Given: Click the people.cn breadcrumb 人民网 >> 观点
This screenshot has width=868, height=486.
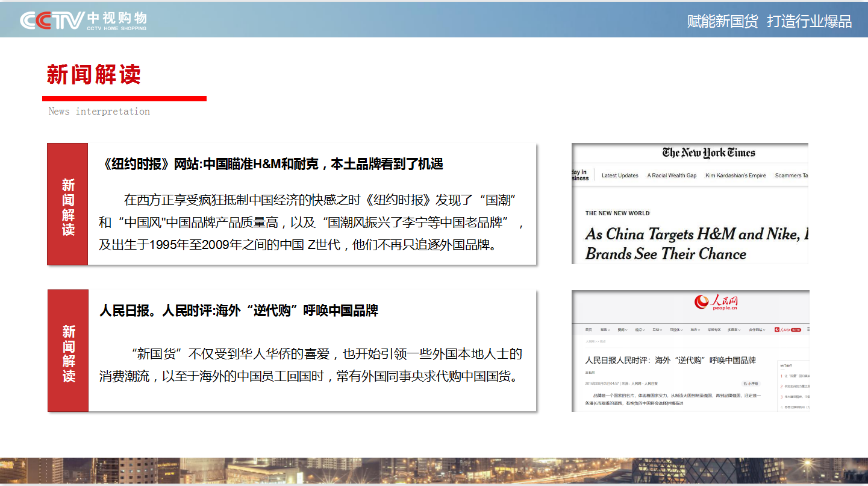Looking at the screenshot, I should pyautogui.click(x=596, y=341).
